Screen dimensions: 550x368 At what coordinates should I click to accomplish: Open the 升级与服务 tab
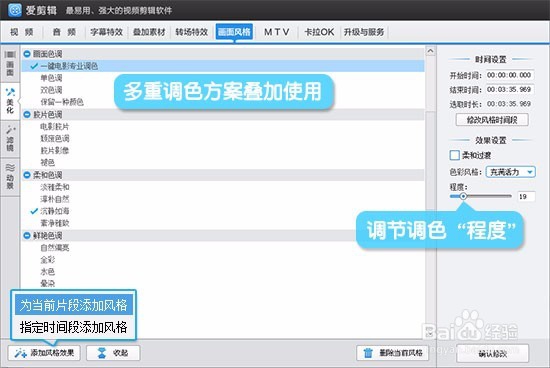(x=364, y=32)
